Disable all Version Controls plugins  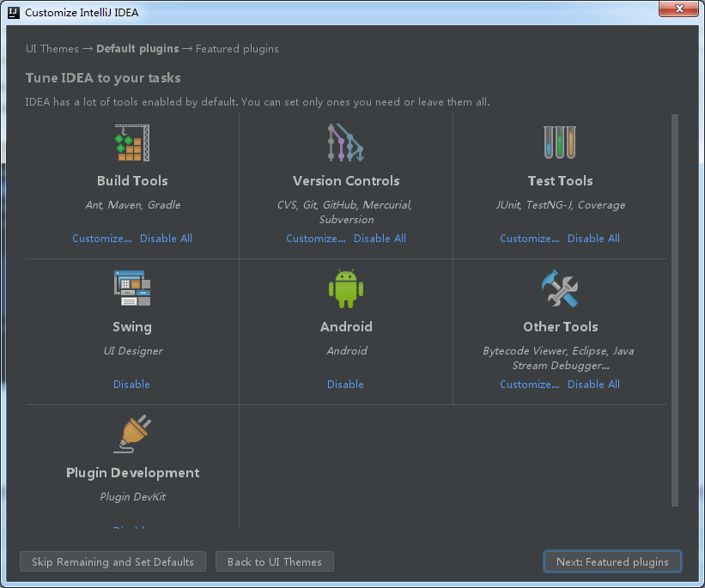[380, 239]
